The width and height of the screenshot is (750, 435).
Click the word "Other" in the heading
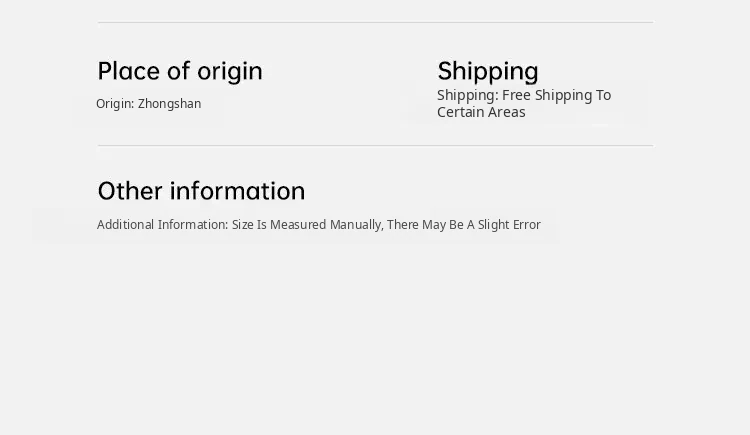pos(130,191)
